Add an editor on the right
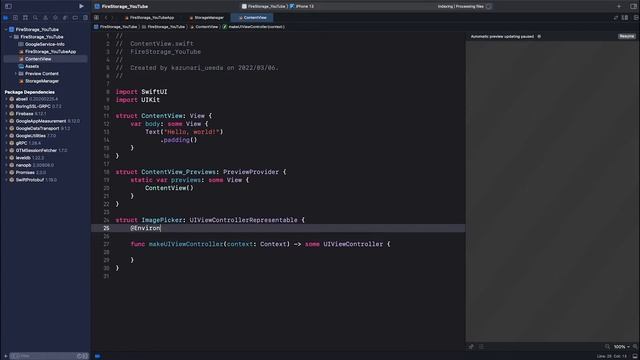Screen dimensions: 640x360 [636, 18]
